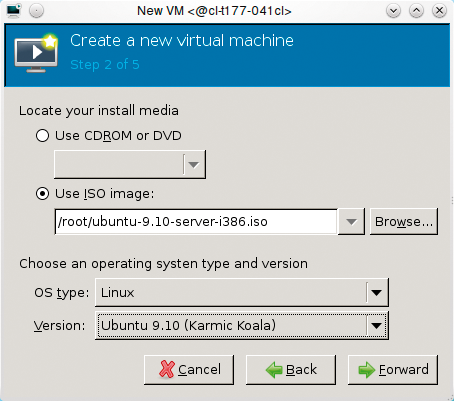Click the virtual machine monitor star icon
This screenshot has width=454, height=401.
tap(36, 53)
